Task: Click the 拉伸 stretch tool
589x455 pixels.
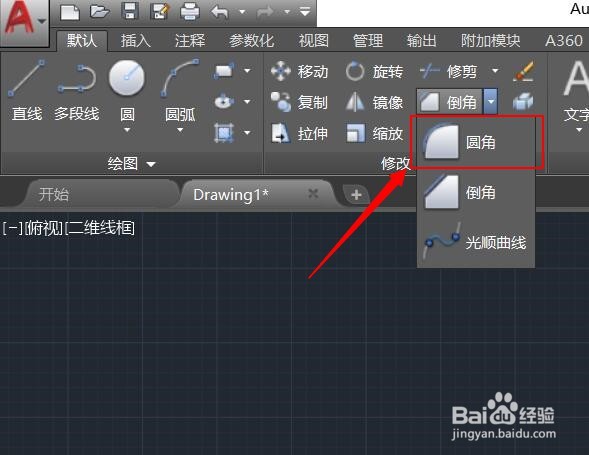Action: (299, 133)
